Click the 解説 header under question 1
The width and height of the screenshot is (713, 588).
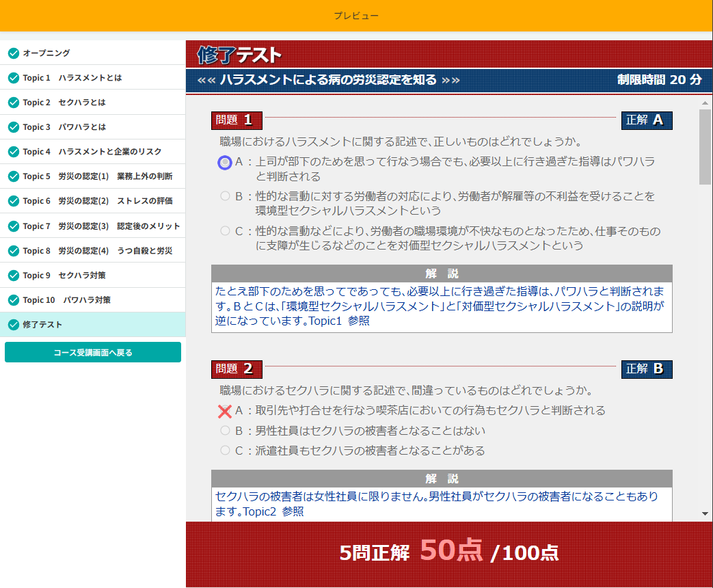[x=442, y=273]
